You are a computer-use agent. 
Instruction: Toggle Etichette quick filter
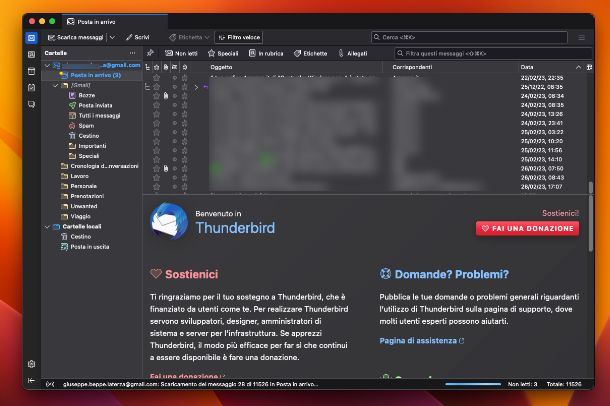310,53
